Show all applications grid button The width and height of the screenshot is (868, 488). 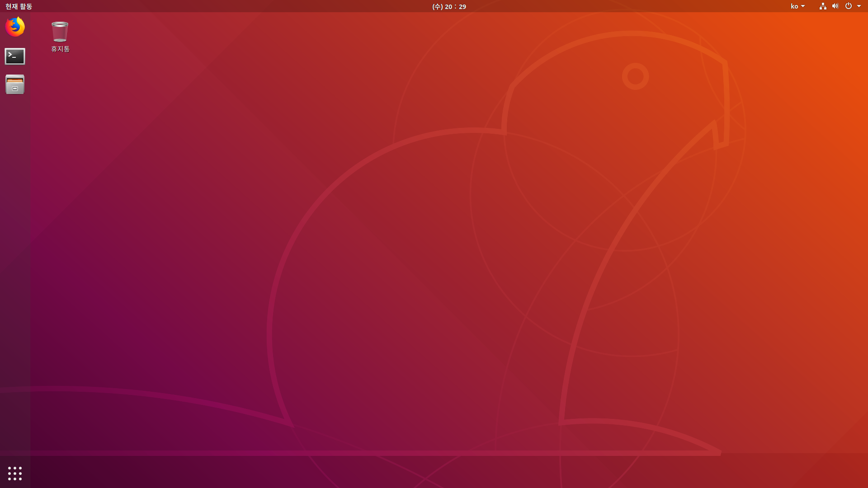[15, 473]
